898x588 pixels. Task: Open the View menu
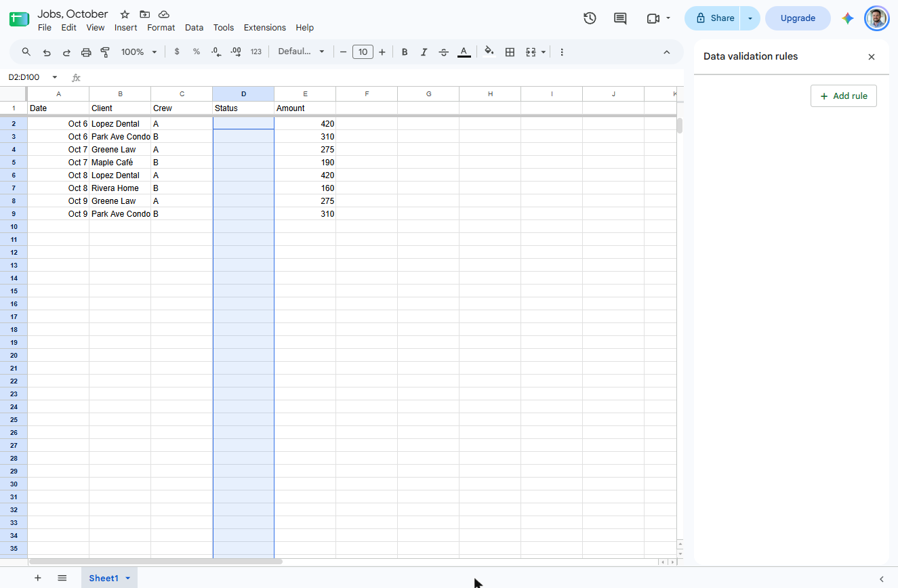tap(96, 28)
